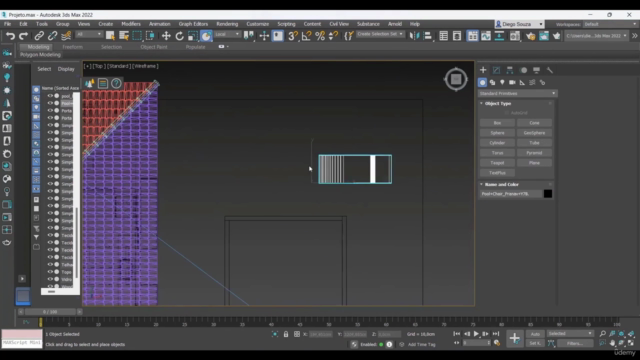Image resolution: width=640 pixels, height=360 pixels.
Task: Activate the Select and Scale tool
Action: (193, 36)
